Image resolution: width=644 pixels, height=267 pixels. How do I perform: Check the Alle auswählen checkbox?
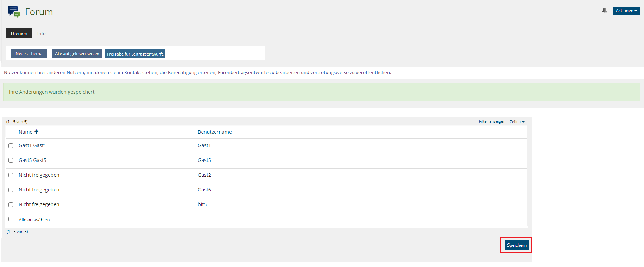click(11, 219)
